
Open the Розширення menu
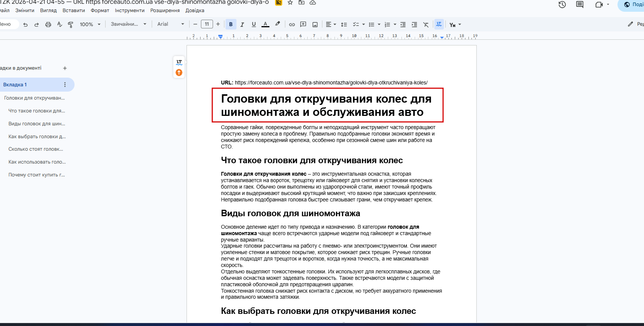pos(165,11)
